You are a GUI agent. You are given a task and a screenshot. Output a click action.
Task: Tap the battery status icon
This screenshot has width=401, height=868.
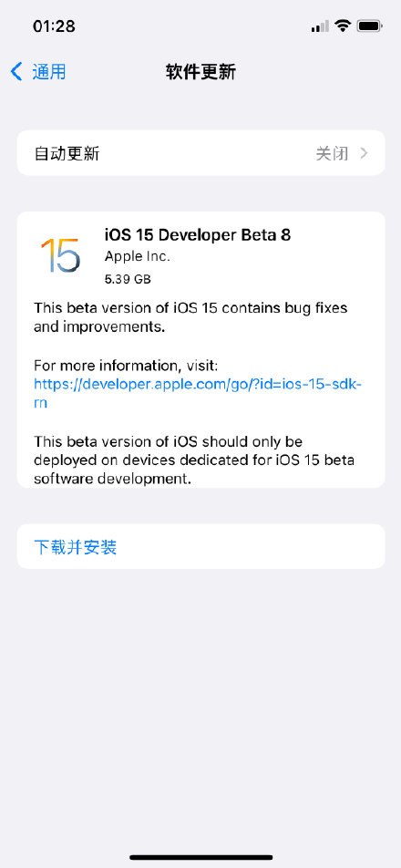[369, 26]
